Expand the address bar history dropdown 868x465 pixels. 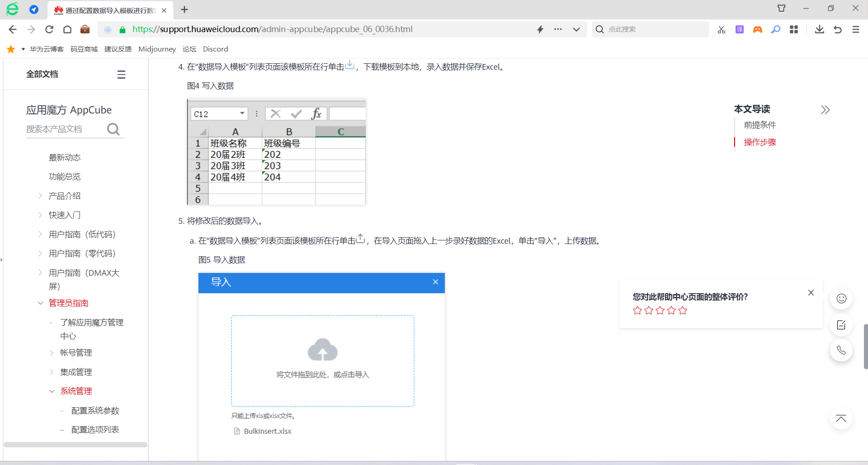[x=576, y=29]
